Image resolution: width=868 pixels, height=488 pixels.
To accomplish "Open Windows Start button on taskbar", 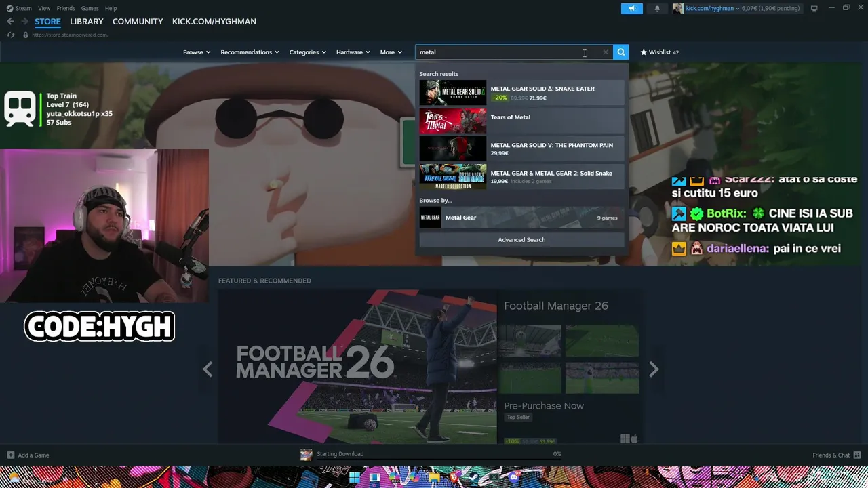I will click(354, 478).
